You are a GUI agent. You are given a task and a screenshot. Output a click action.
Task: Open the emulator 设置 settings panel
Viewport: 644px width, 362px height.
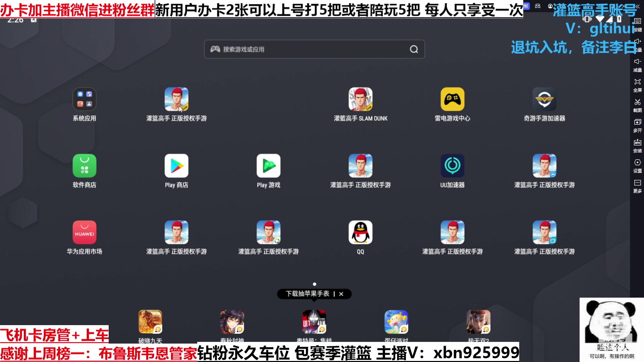tap(637, 163)
